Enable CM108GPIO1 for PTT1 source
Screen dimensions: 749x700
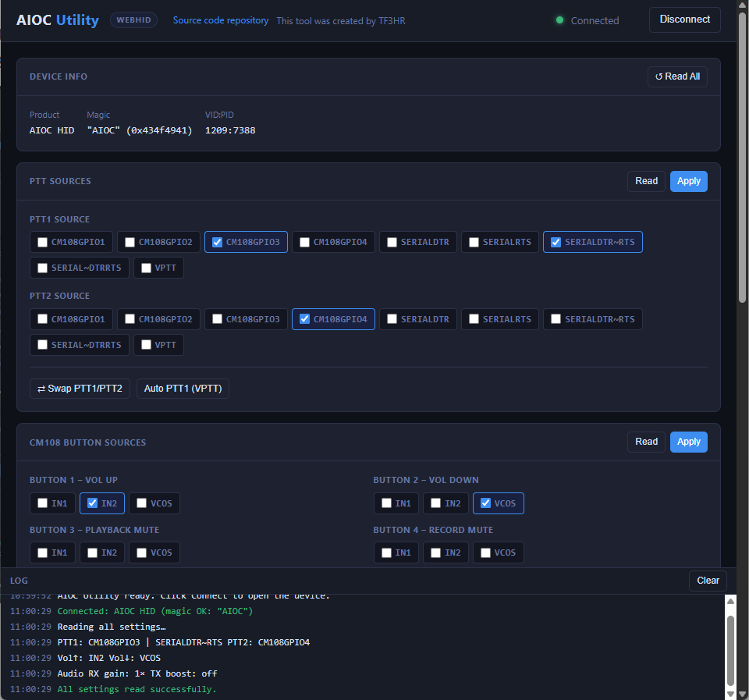pos(43,243)
